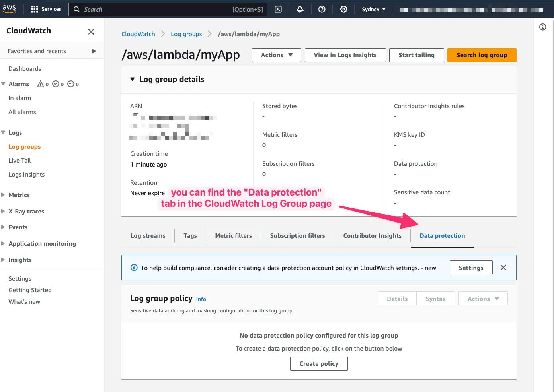Click the insufficient-data alarm icon
The image size is (554, 392).
click(70, 84)
